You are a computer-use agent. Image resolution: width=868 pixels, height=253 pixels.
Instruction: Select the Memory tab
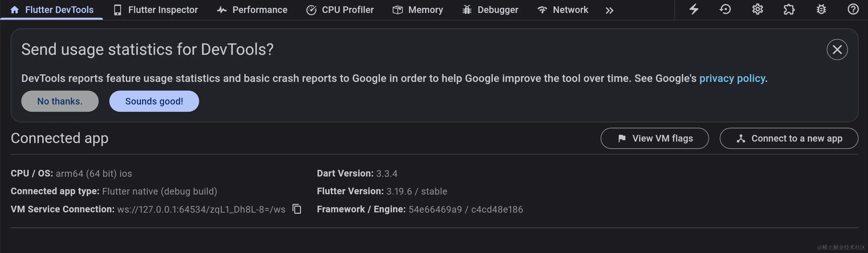click(418, 10)
